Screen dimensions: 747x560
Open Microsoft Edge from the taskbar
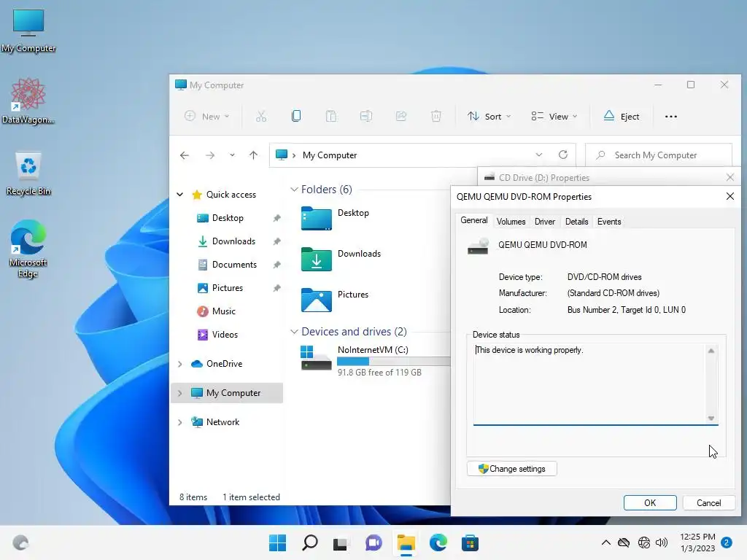click(x=438, y=542)
